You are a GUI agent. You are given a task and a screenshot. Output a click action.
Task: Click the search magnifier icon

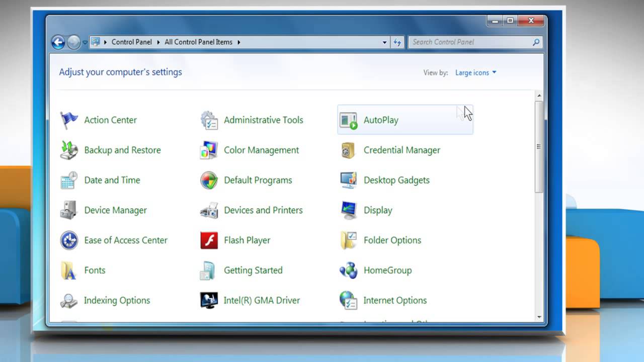tap(536, 42)
